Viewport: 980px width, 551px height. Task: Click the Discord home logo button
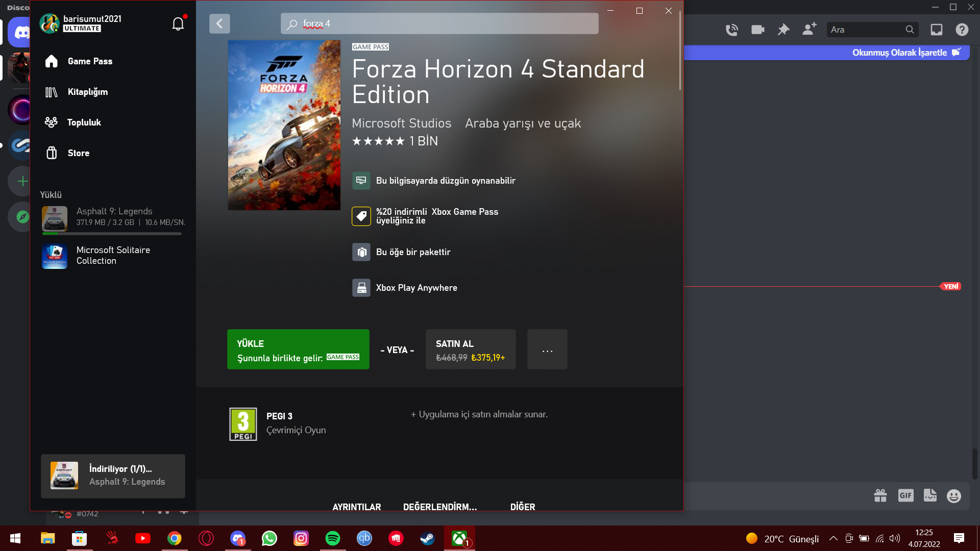tap(20, 32)
